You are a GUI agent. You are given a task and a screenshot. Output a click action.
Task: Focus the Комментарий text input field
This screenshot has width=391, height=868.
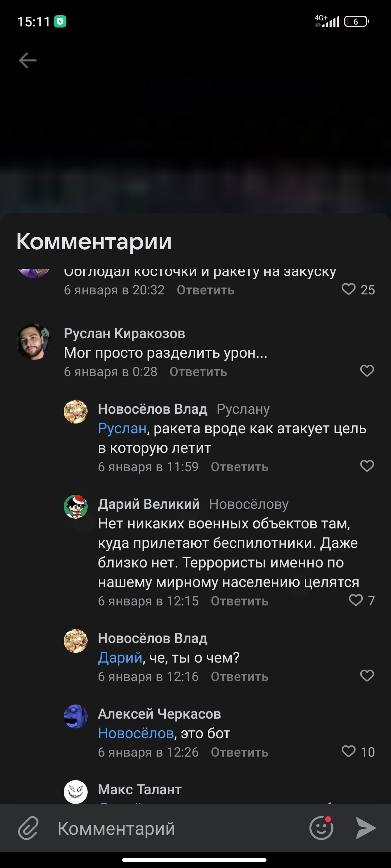[174, 828]
